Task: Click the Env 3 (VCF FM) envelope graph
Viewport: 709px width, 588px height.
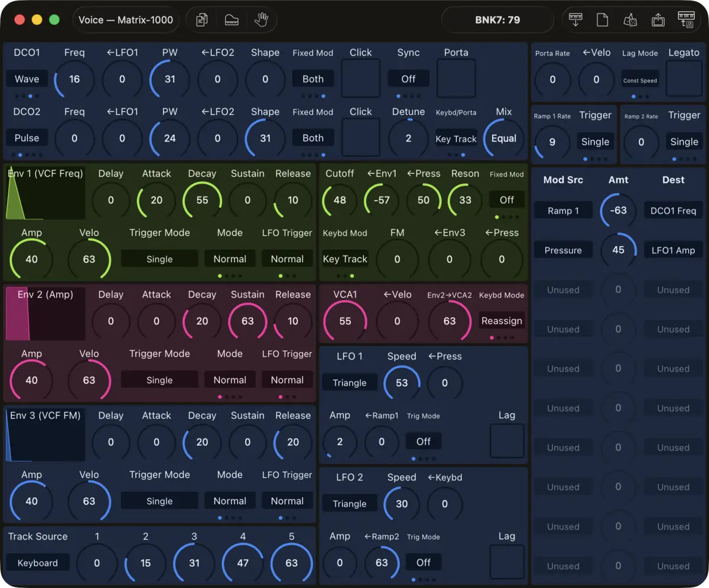Action: click(x=45, y=435)
